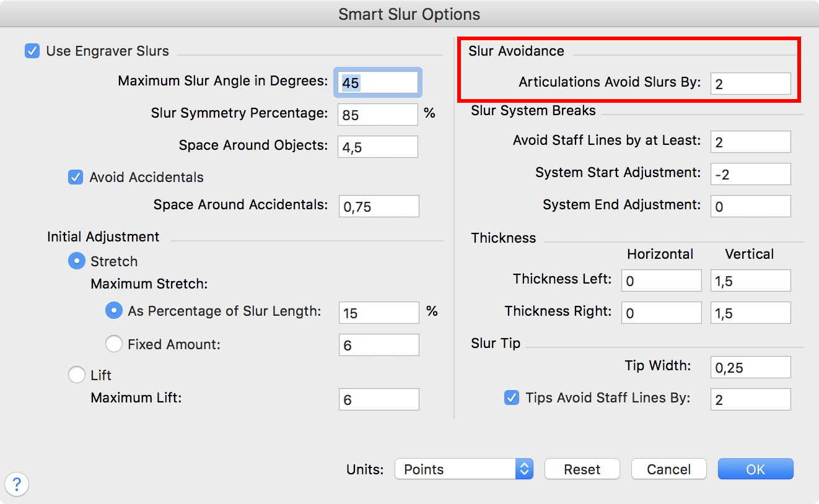Focus the Space Around Objects field

378,147
